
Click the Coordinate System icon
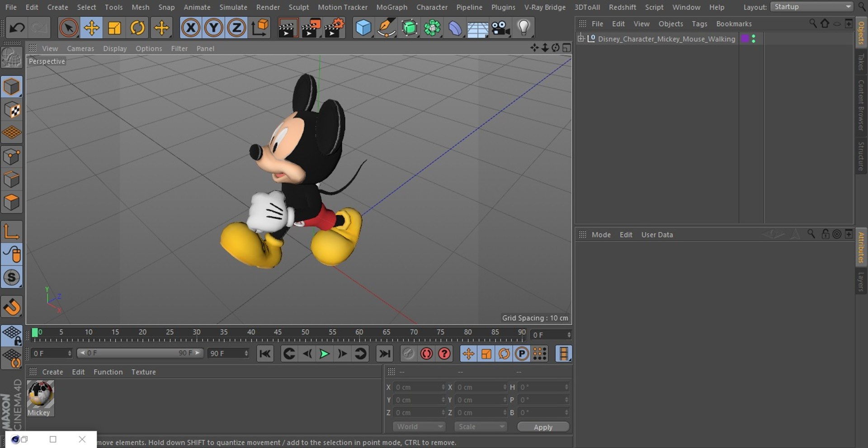coord(260,28)
